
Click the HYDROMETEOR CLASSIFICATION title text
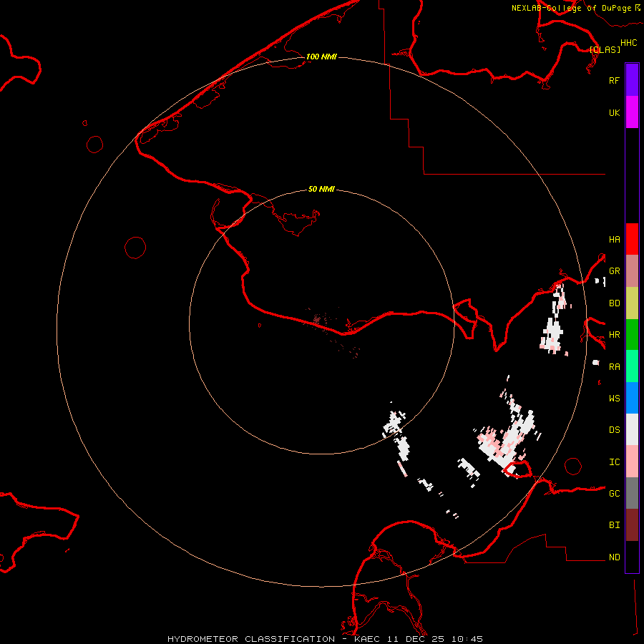(x=251, y=639)
